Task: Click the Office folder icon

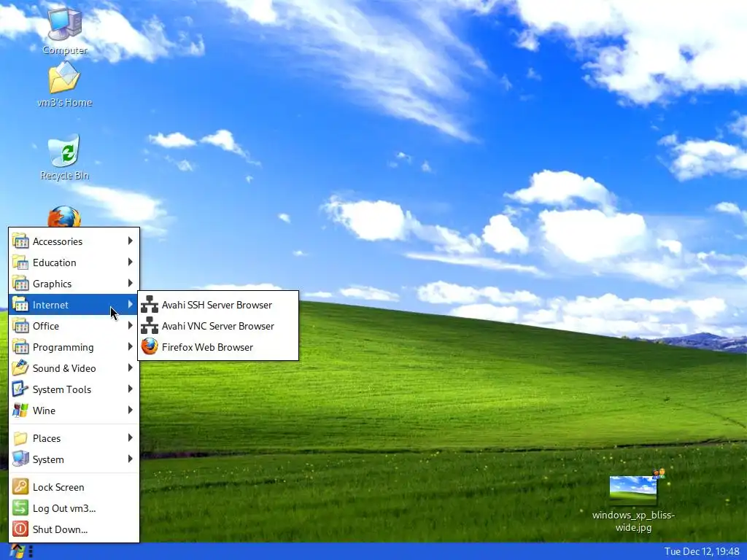Action: pos(20,326)
